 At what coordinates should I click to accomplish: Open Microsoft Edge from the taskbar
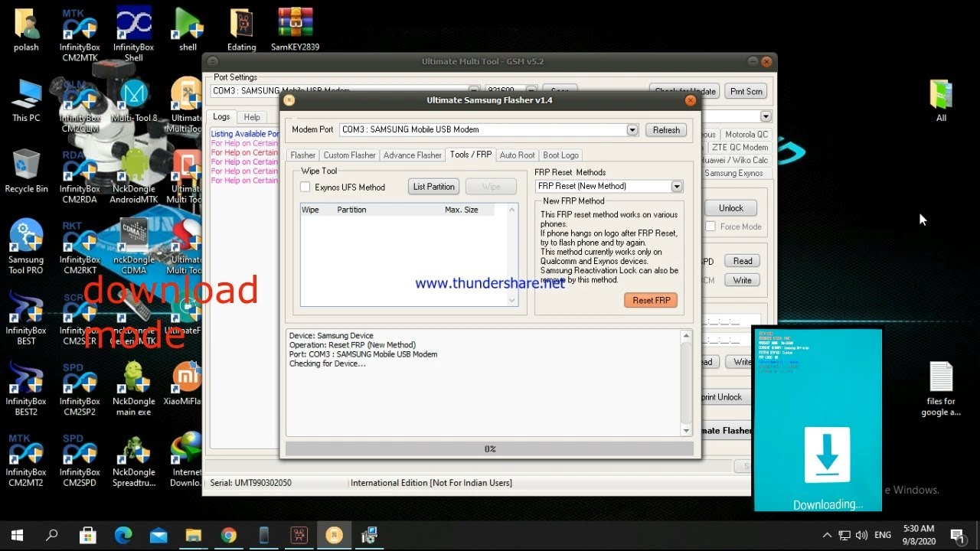tap(123, 535)
